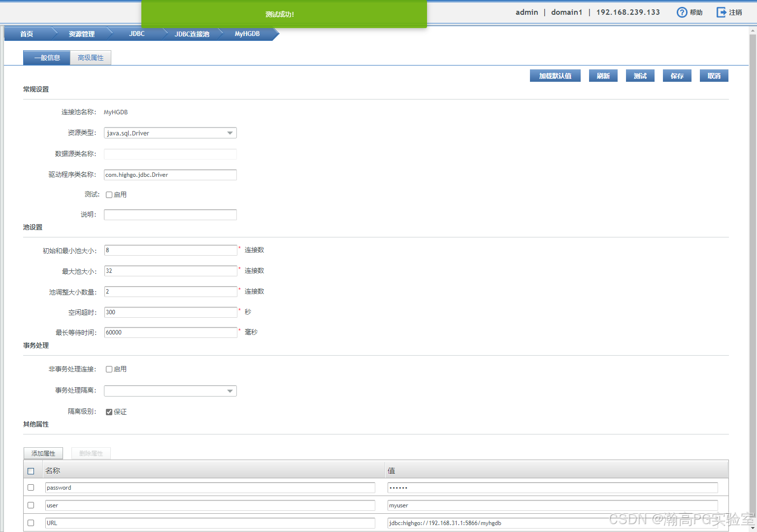
Task: Click the 数据源类名称 input field
Action: [x=170, y=154]
